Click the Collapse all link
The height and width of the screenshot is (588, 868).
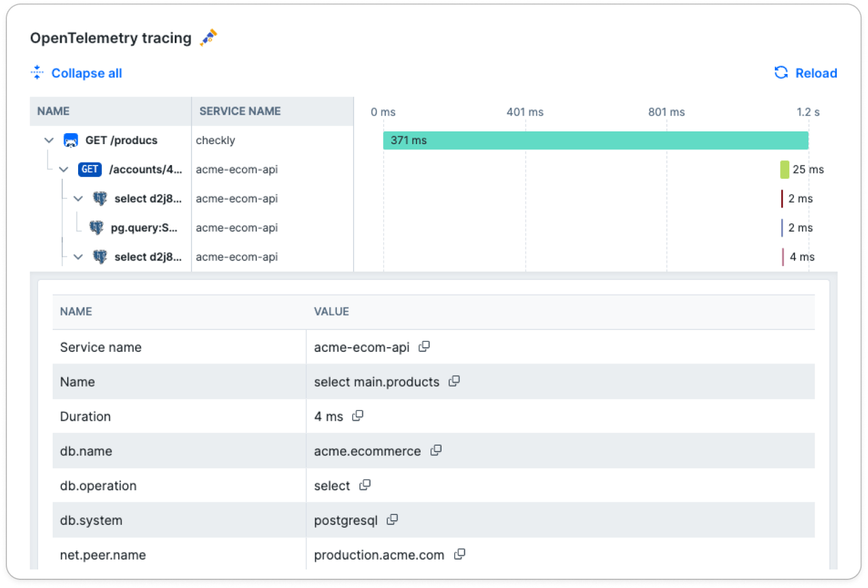[x=87, y=73]
